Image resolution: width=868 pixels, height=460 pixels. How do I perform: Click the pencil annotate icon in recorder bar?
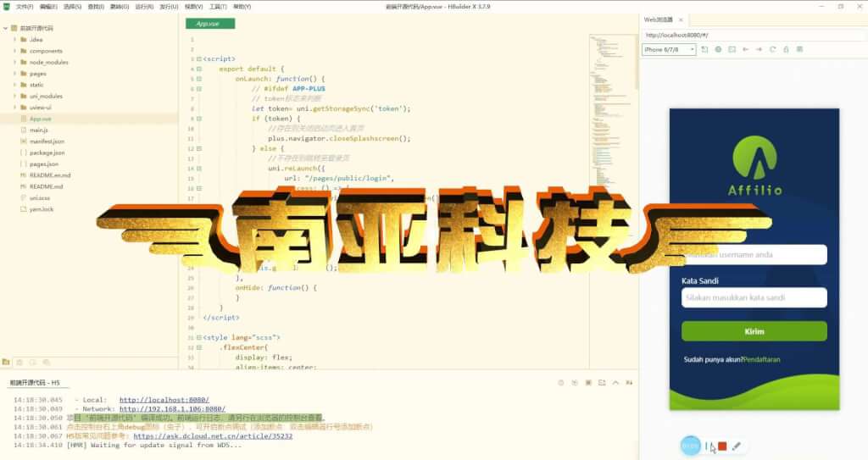[x=737, y=446]
